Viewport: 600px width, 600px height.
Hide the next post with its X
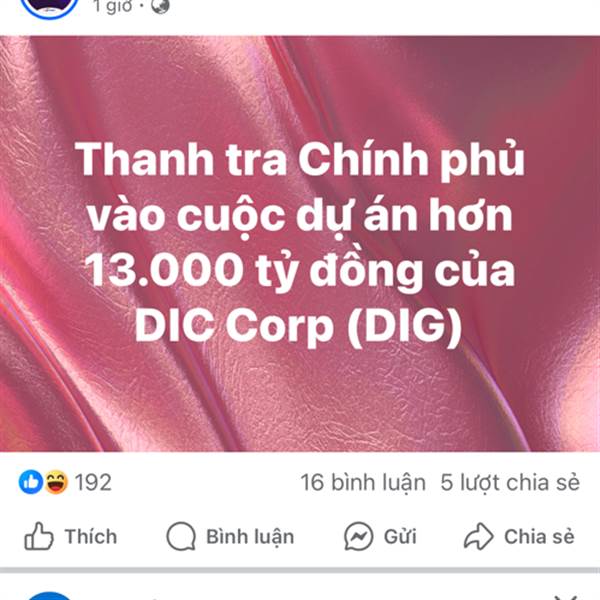tap(566, 597)
